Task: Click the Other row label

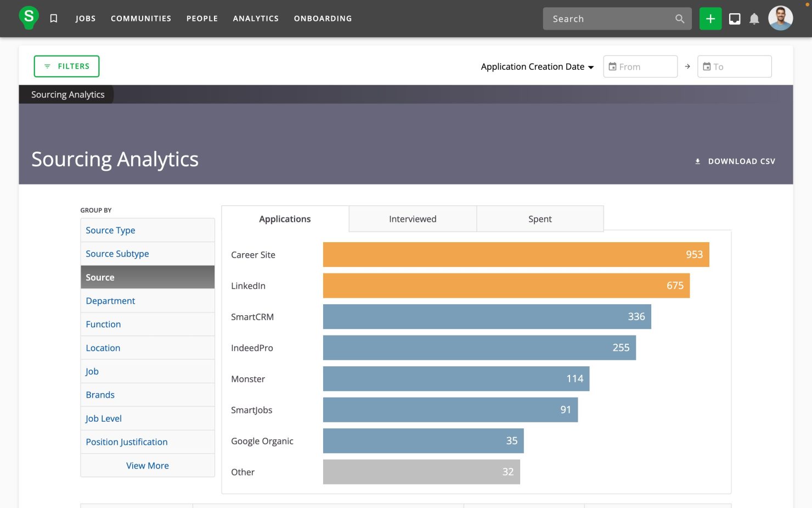Action: tap(243, 472)
